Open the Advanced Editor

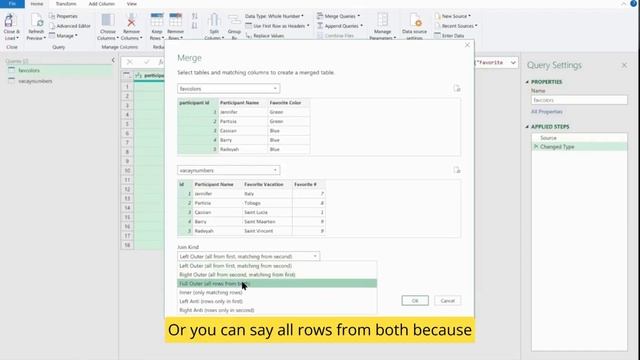[70, 26]
